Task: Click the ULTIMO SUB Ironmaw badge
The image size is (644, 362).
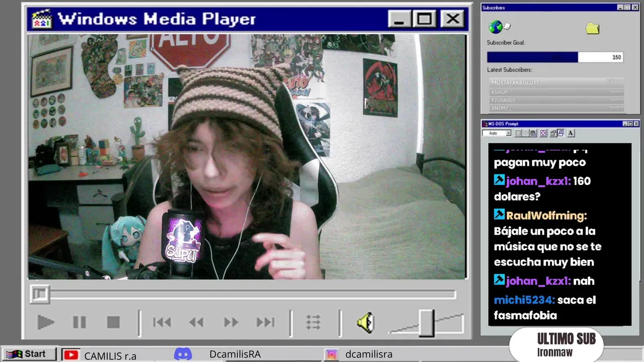Action: 556,345
